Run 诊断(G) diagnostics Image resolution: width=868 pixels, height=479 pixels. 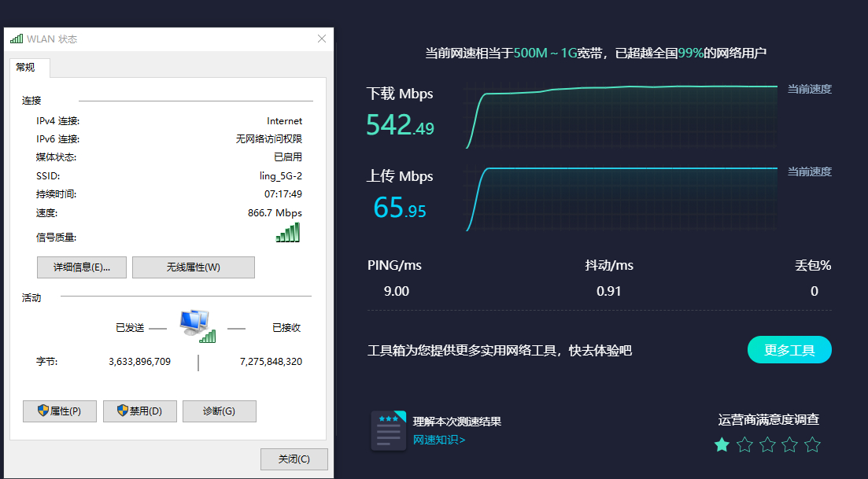coord(220,411)
